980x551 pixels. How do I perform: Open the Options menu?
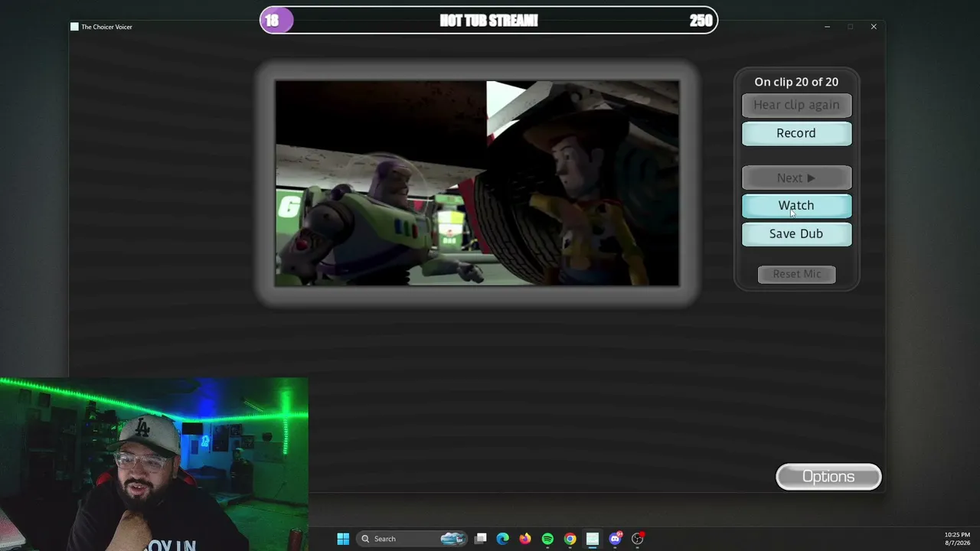pos(828,477)
